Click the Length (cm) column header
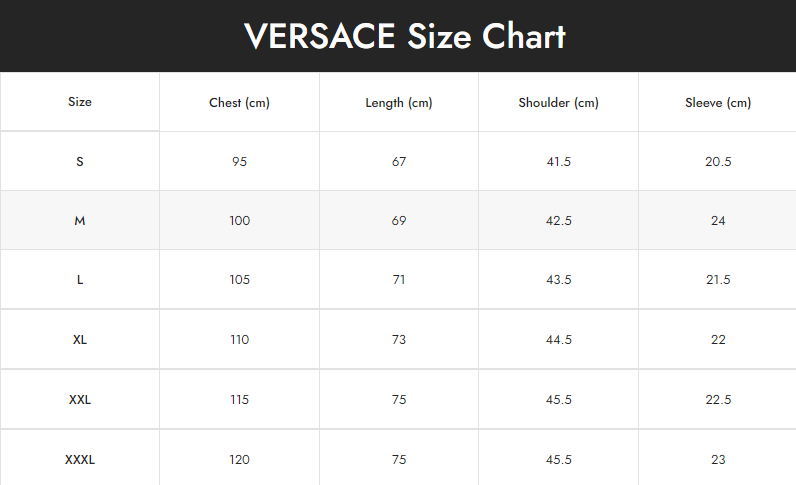This screenshot has height=485, width=796. 399,103
